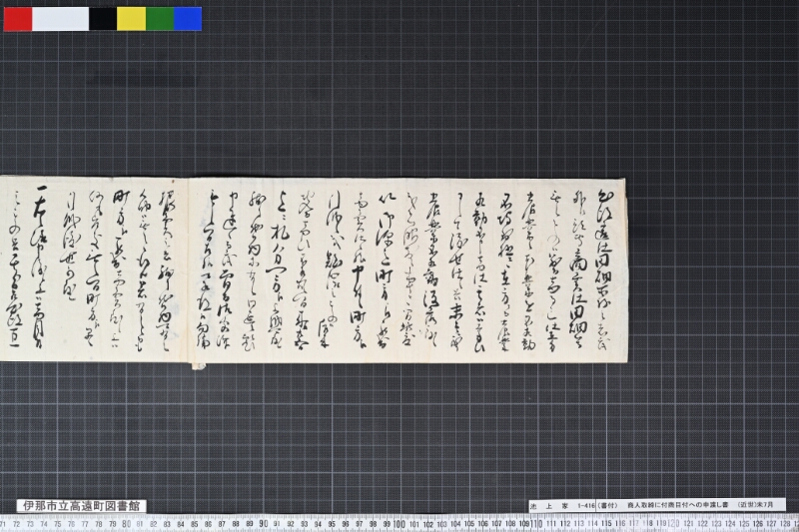
Task: Click the 120 mark on the ruler
Action: click(673, 523)
